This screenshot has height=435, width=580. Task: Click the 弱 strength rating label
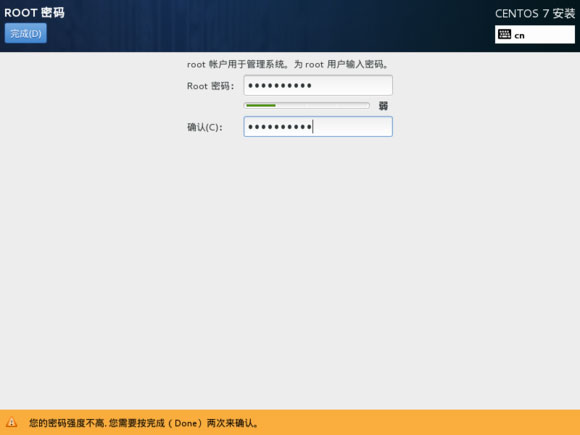pyautogui.click(x=383, y=106)
